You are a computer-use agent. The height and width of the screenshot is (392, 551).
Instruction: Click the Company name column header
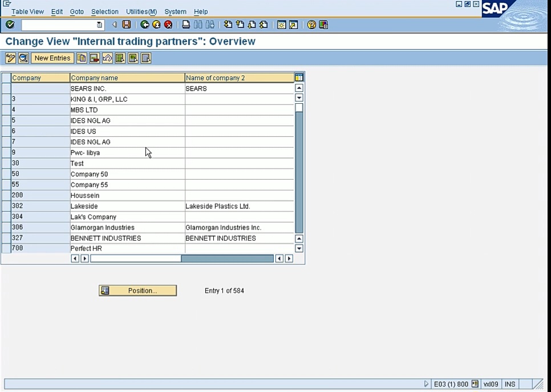coord(127,78)
